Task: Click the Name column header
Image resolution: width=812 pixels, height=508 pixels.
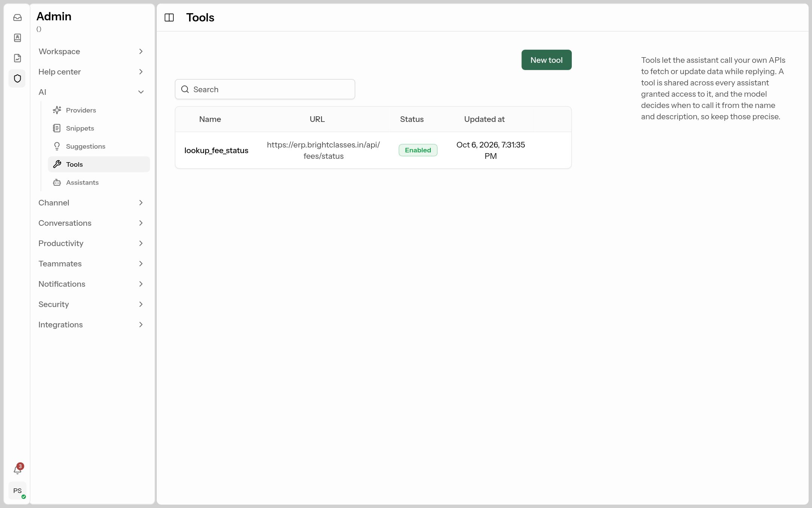Action: click(210, 119)
